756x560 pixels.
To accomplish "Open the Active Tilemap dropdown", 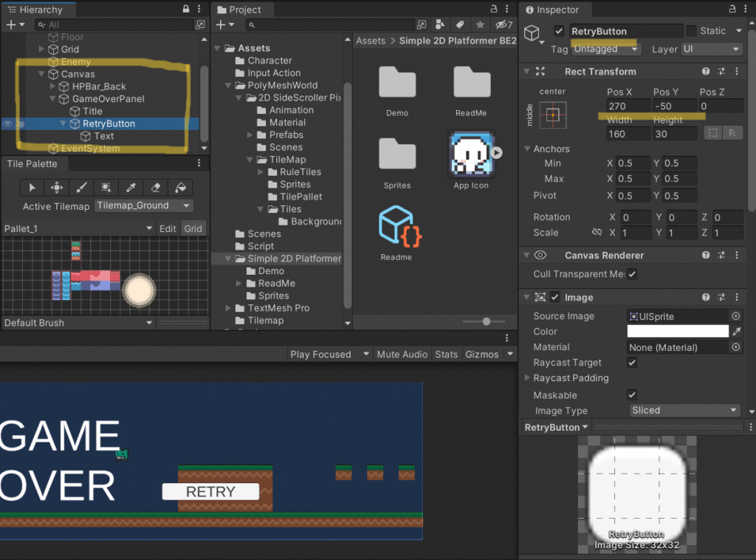I will pyautogui.click(x=144, y=206).
